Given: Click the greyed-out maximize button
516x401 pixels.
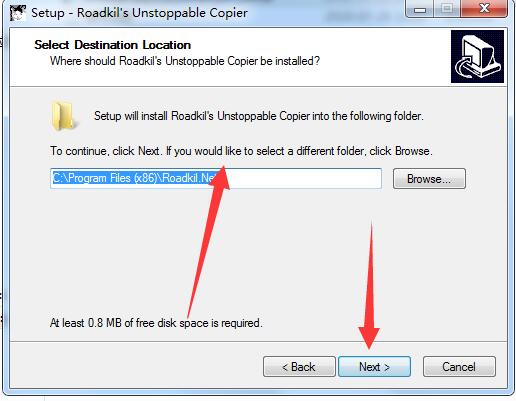Looking at the screenshot, I should point(447,9).
